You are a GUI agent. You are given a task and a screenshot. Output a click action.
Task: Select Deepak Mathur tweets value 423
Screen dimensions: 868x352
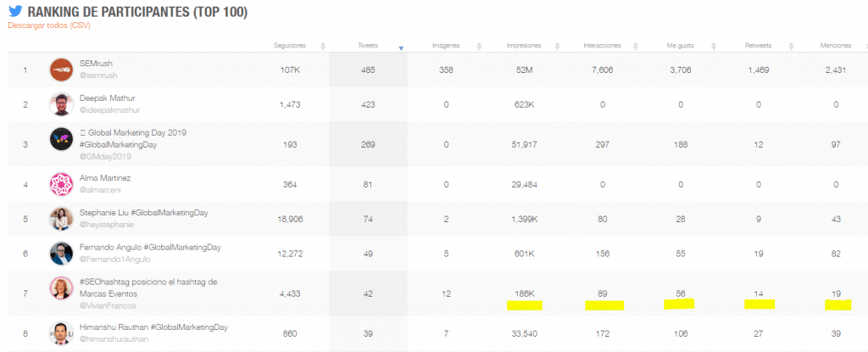pyautogui.click(x=368, y=104)
